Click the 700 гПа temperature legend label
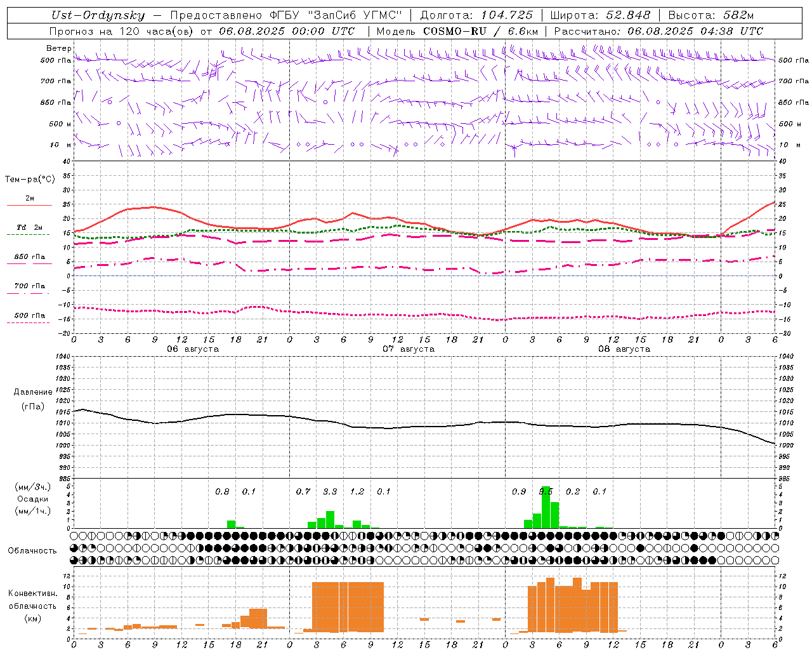Image resolution: width=812 pixels, height=650 pixels. [29, 286]
